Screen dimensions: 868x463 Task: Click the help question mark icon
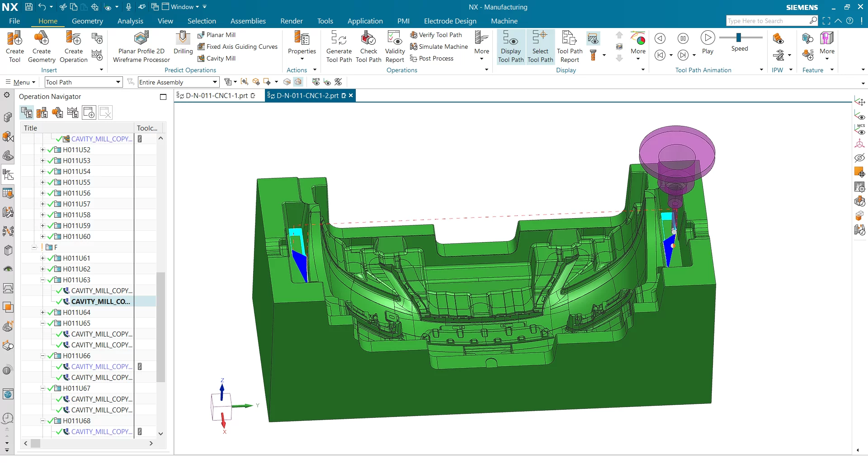(850, 21)
